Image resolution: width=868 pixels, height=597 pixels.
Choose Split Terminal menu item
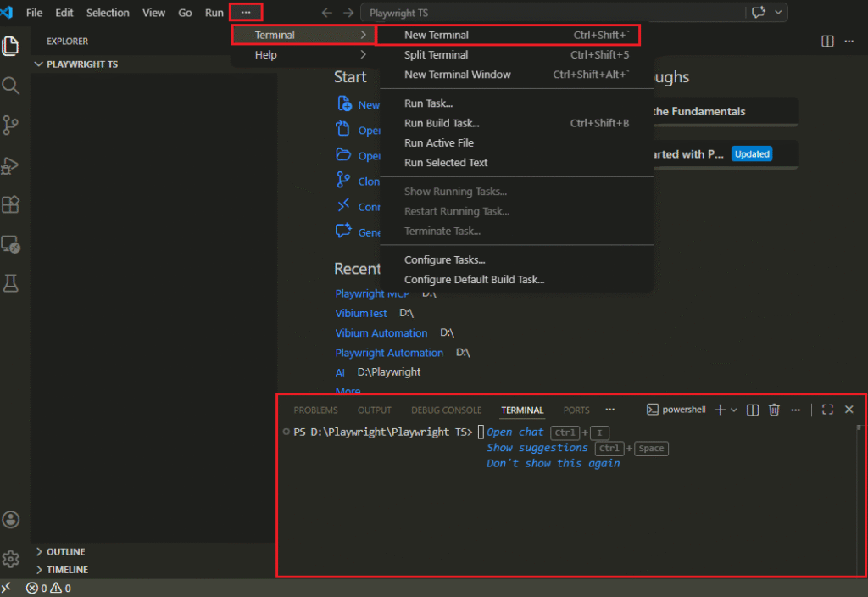(516, 55)
